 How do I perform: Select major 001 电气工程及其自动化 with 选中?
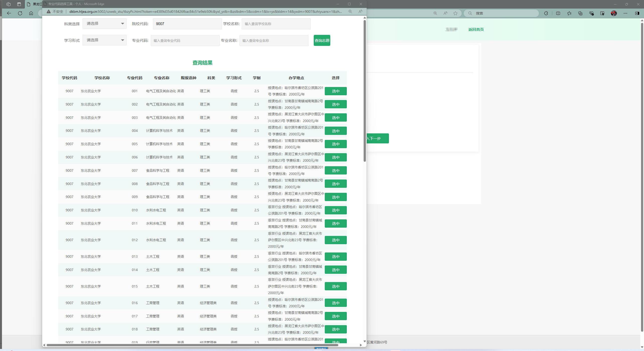click(336, 91)
